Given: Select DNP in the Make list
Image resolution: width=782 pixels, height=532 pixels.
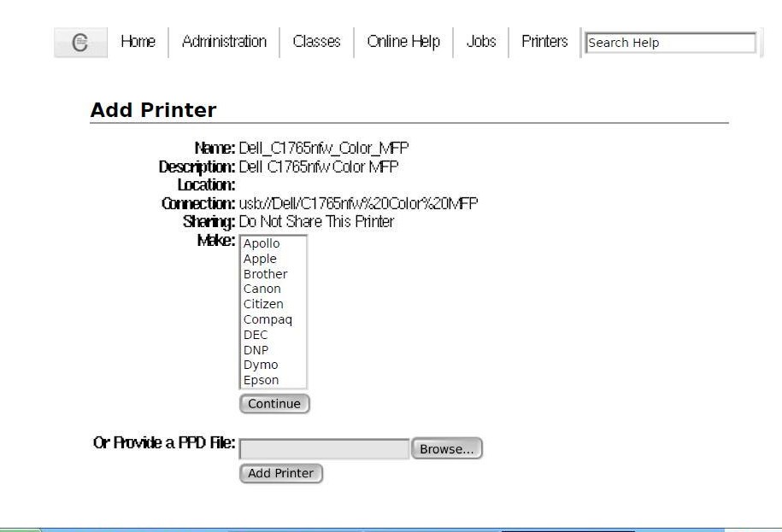Looking at the screenshot, I should [273, 350].
